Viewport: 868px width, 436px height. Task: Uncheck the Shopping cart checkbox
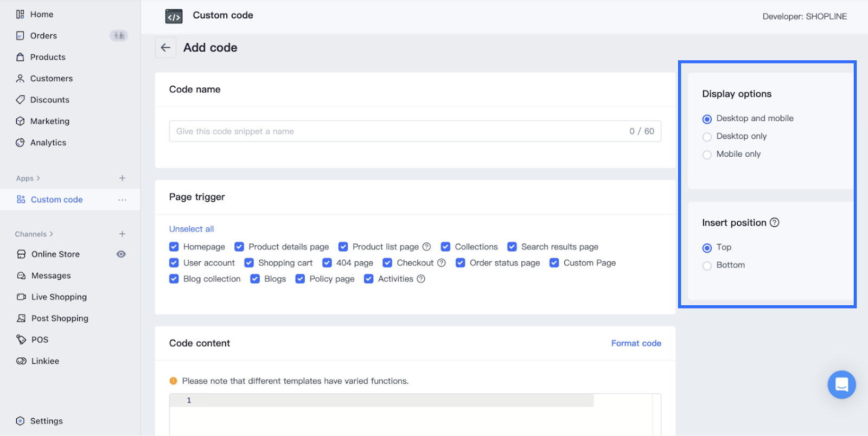pyautogui.click(x=249, y=263)
